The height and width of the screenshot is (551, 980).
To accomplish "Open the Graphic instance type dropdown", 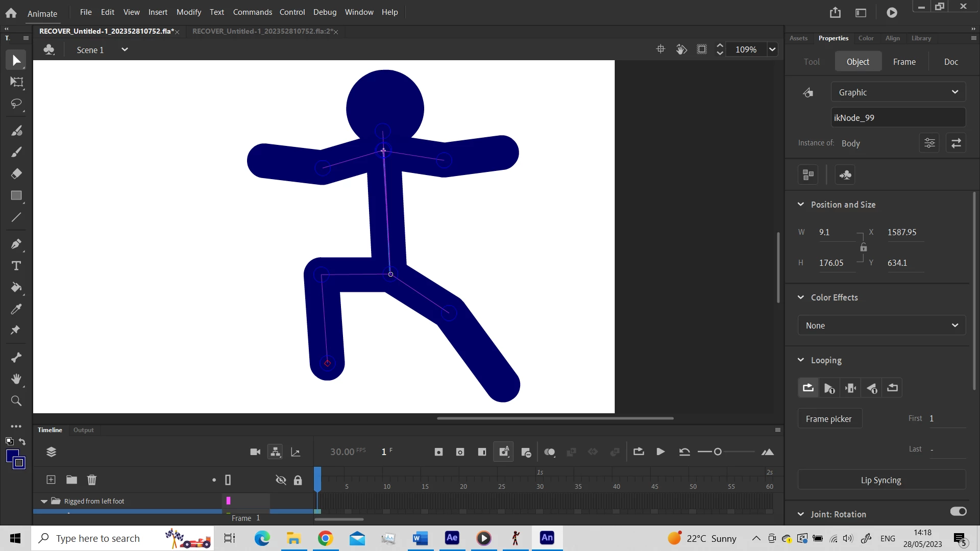I will 898,92.
